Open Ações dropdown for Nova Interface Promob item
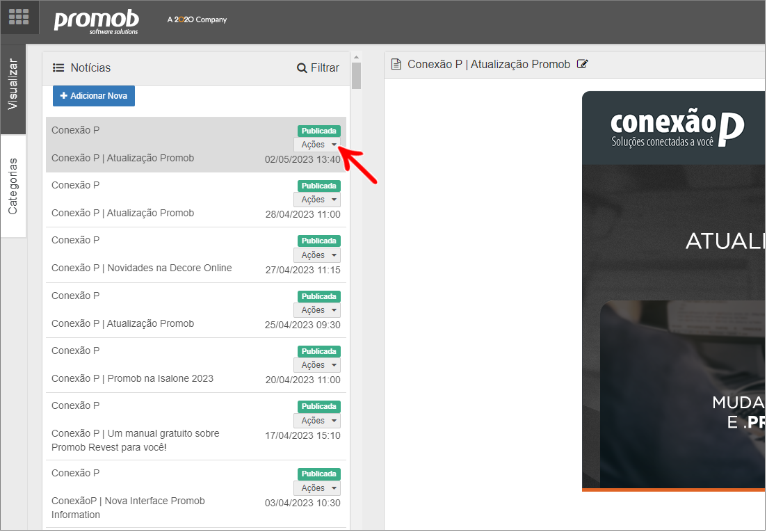This screenshot has width=767, height=532. click(317, 488)
